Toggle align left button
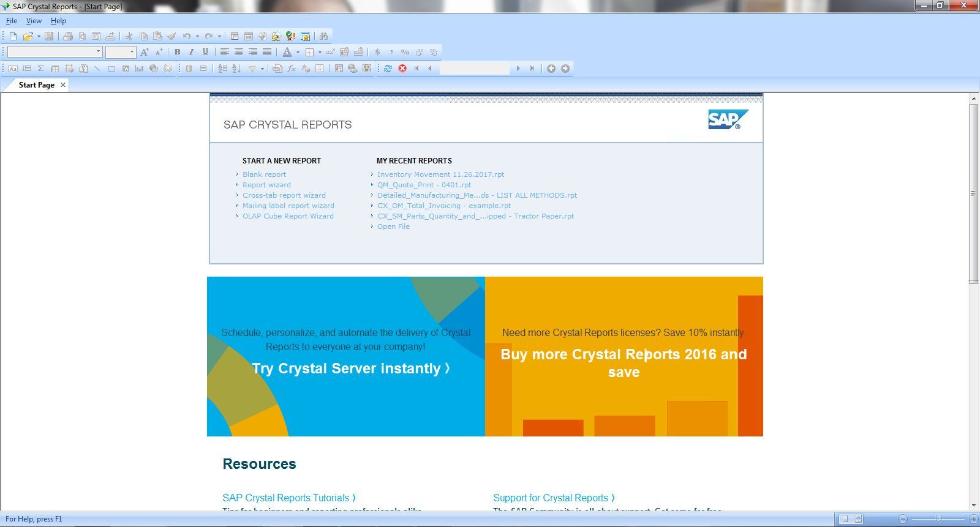Screen dimensions: 980x527 [225, 52]
